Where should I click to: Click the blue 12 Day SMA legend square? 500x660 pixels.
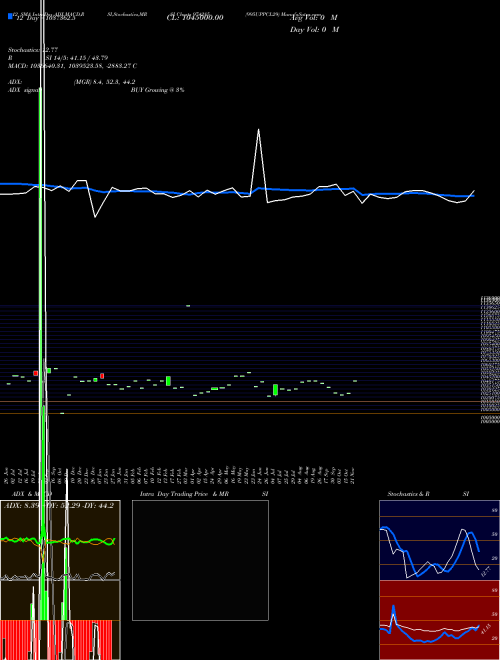tap(10, 17)
